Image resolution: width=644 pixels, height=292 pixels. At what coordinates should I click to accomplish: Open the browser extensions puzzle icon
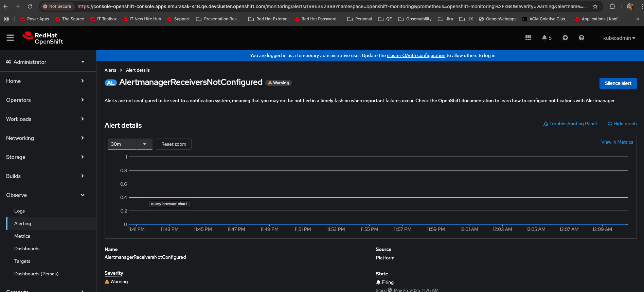(x=612, y=6)
